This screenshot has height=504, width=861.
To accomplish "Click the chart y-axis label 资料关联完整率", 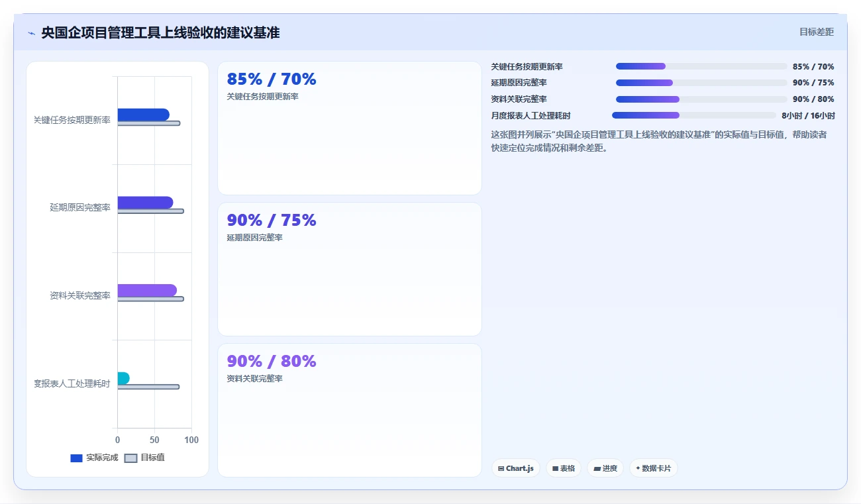I will [80, 295].
